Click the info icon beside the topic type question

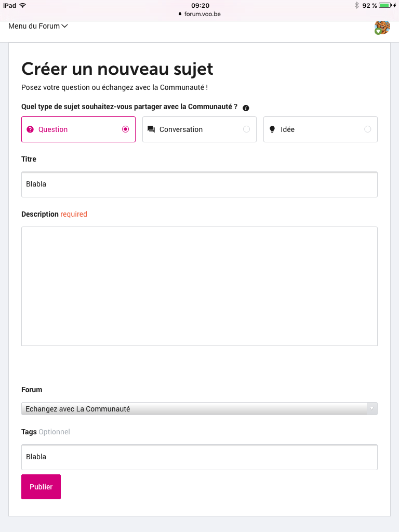coord(246,108)
